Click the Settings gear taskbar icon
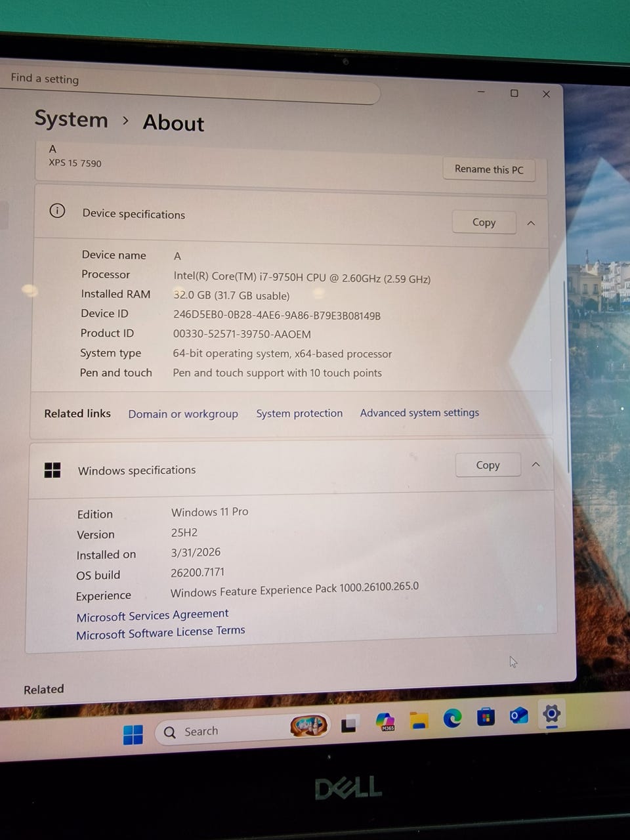 [551, 713]
